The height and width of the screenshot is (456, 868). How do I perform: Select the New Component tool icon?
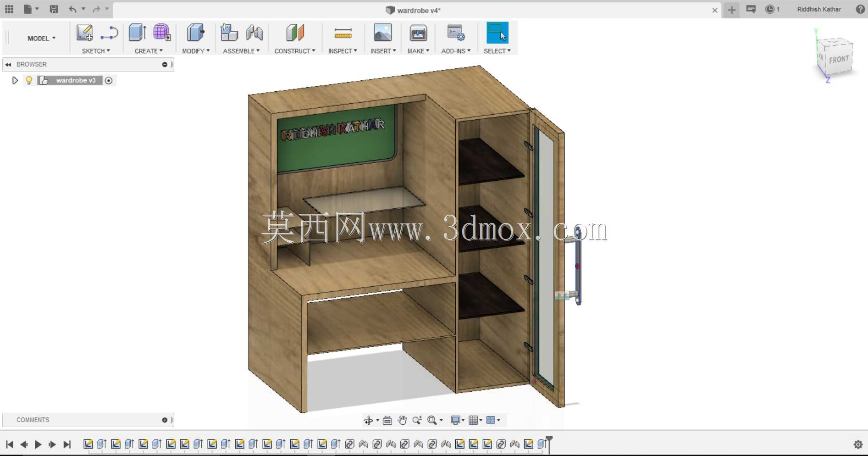[x=229, y=33]
